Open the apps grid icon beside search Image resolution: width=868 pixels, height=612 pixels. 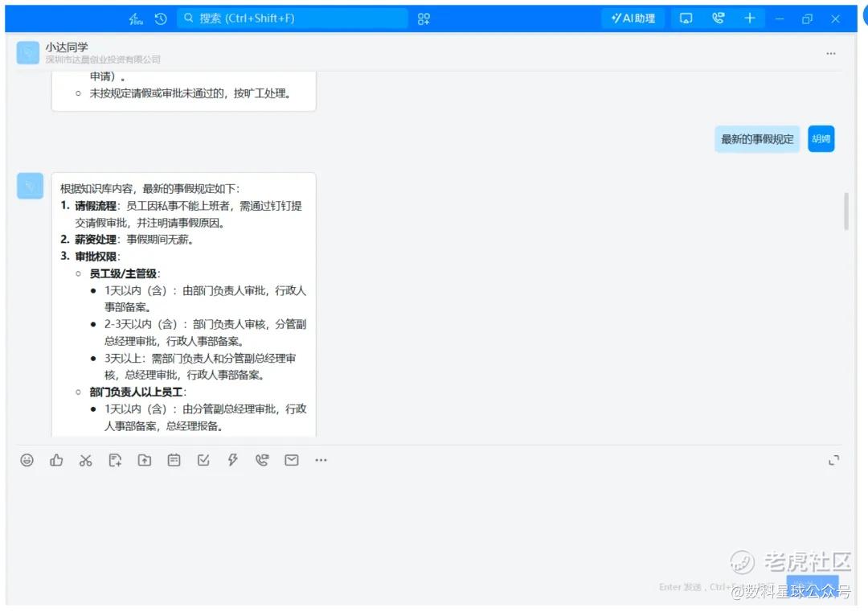pyautogui.click(x=424, y=18)
